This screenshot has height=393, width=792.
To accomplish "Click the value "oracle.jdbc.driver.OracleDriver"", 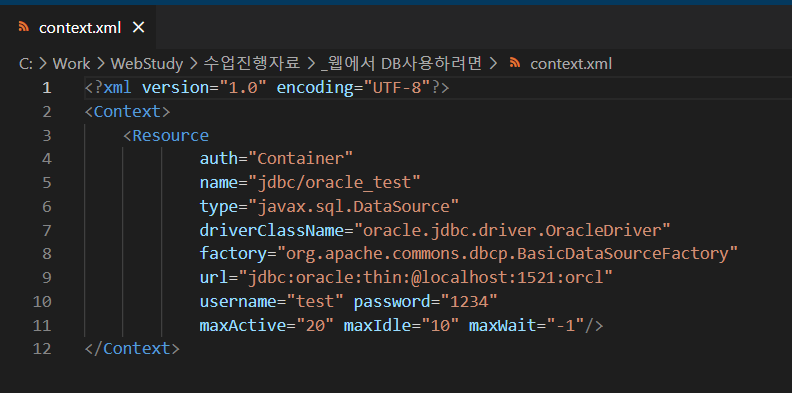I will pyautogui.click(x=512, y=230).
